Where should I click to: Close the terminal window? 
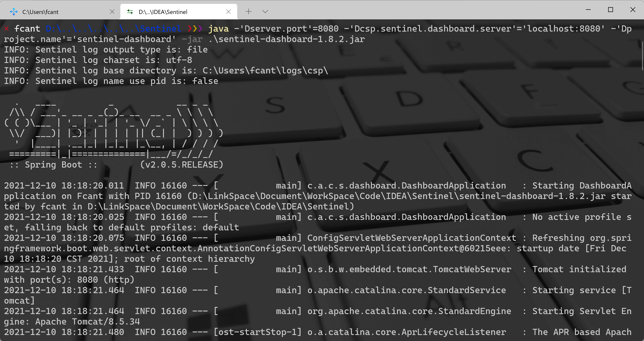(633, 10)
